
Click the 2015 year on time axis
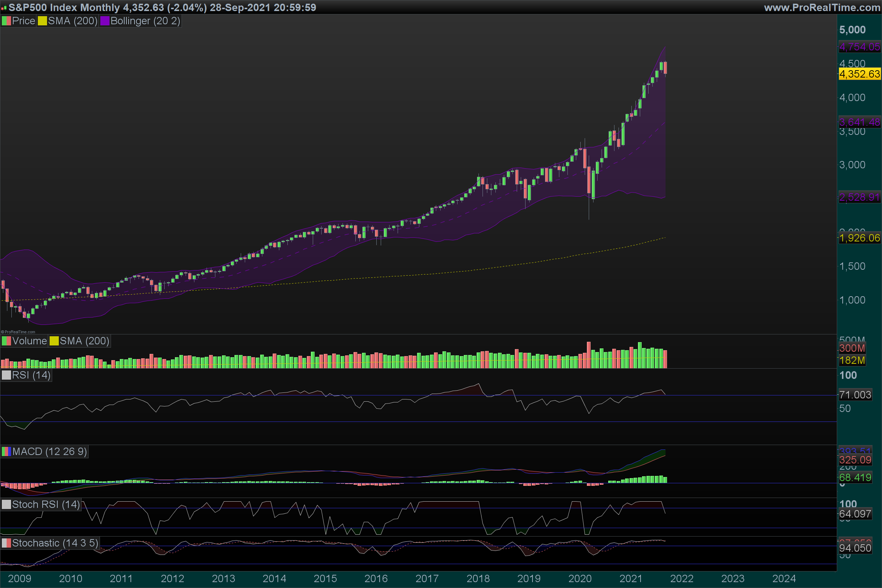click(x=325, y=578)
